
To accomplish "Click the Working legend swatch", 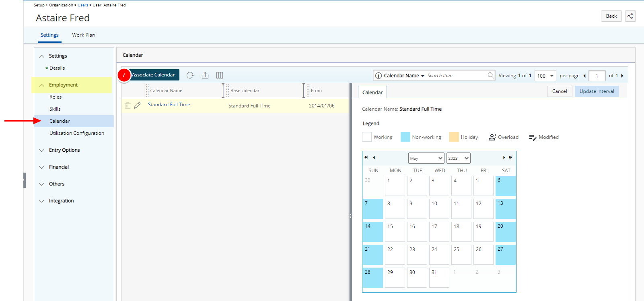I will click(367, 137).
